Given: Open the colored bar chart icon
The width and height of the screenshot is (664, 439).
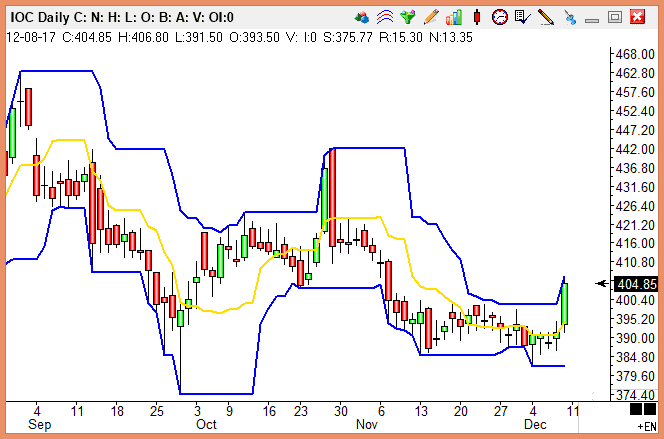Looking at the screenshot, I should 454,16.
